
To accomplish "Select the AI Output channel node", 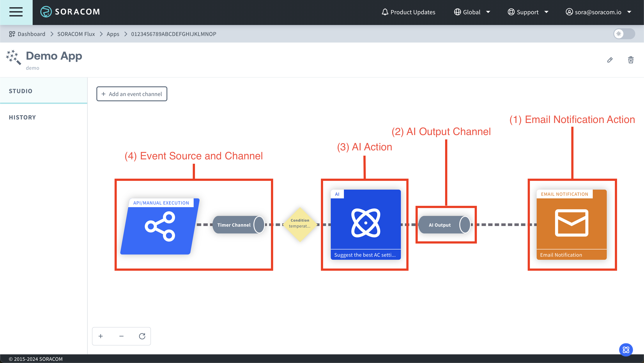I will tap(444, 225).
